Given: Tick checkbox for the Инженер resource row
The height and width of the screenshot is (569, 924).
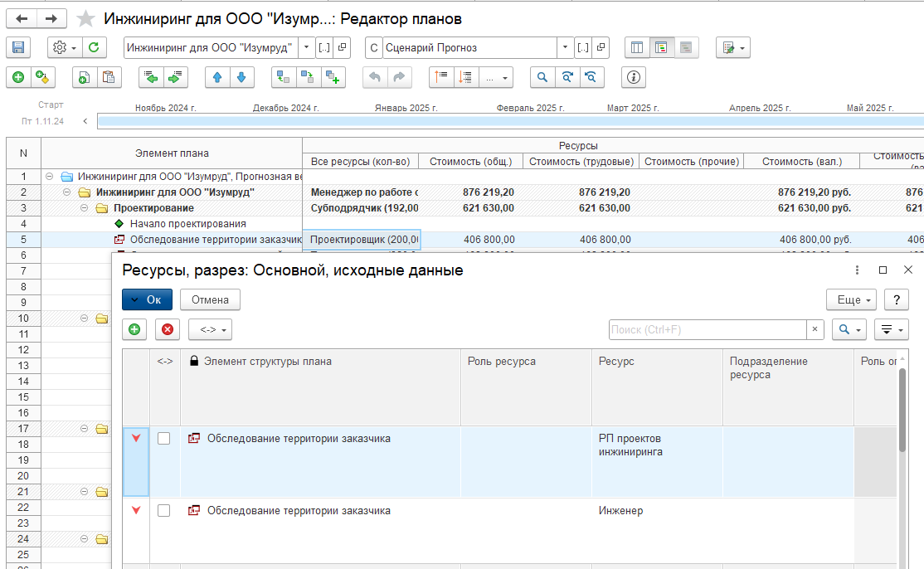Looking at the screenshot, I should 164,511.
